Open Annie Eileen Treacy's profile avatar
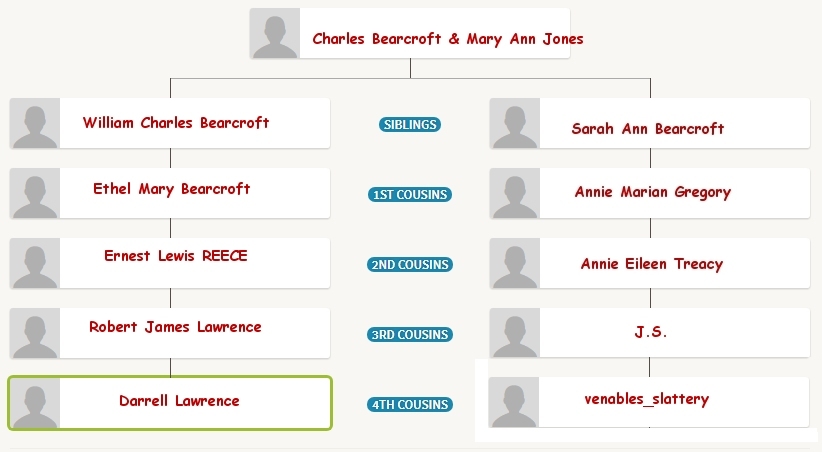Screen dimensions: 822x452 [515, 263]
